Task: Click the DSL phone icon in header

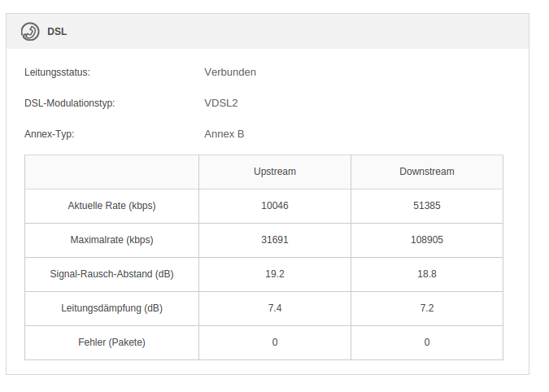Action: click(x=30, y=32)
